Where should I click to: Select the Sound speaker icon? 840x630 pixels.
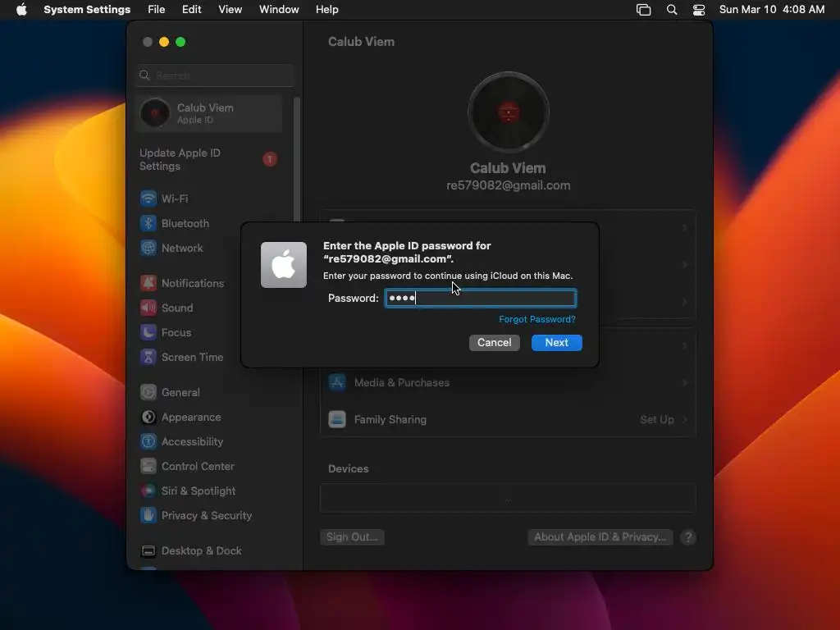coord(148,308)
